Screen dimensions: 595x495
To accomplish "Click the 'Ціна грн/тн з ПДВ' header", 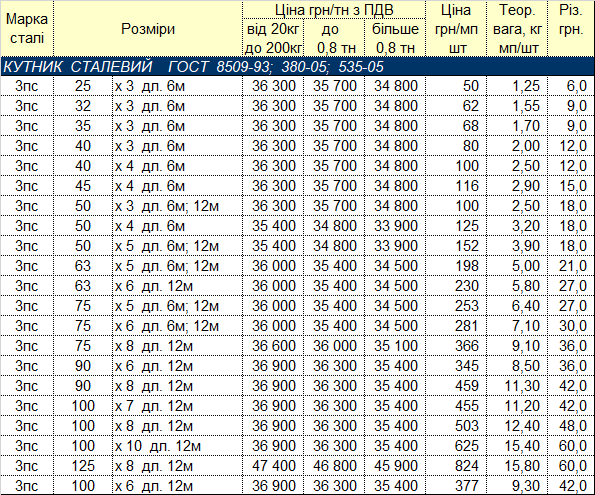I will pos(334,9).
